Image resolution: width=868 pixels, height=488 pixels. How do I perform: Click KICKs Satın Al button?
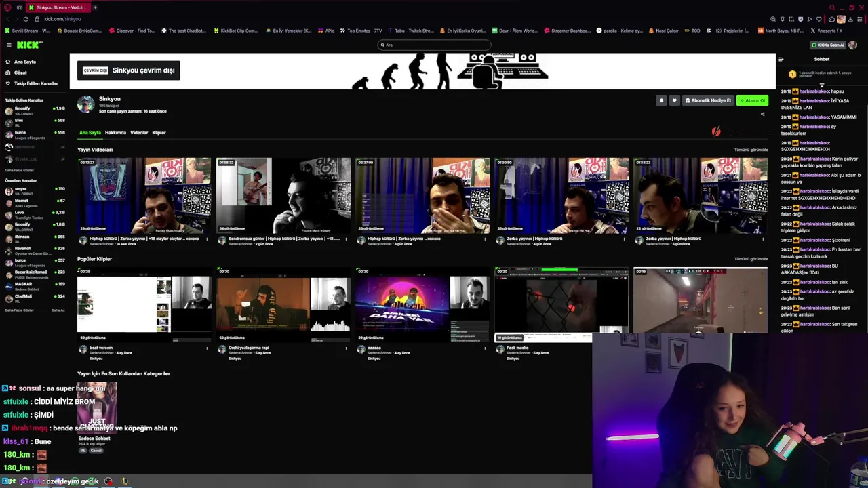click(x=827, y=45)
